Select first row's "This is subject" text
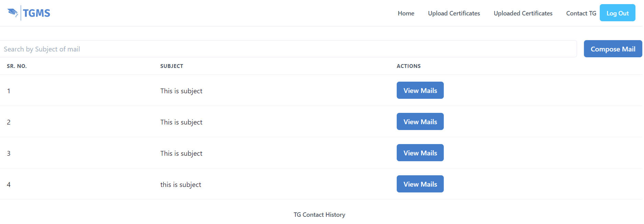Screen dimensions: 644x224 pyautogui.click(x=181, y=91)
